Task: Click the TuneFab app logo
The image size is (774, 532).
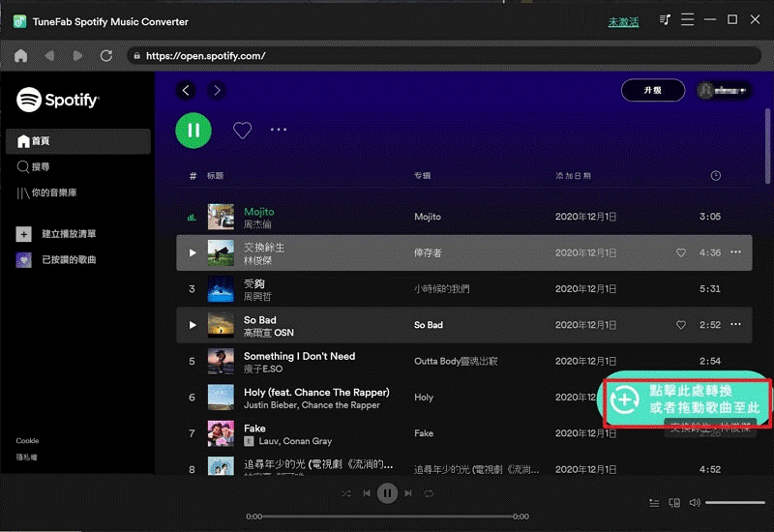Action: click(19, 21)
